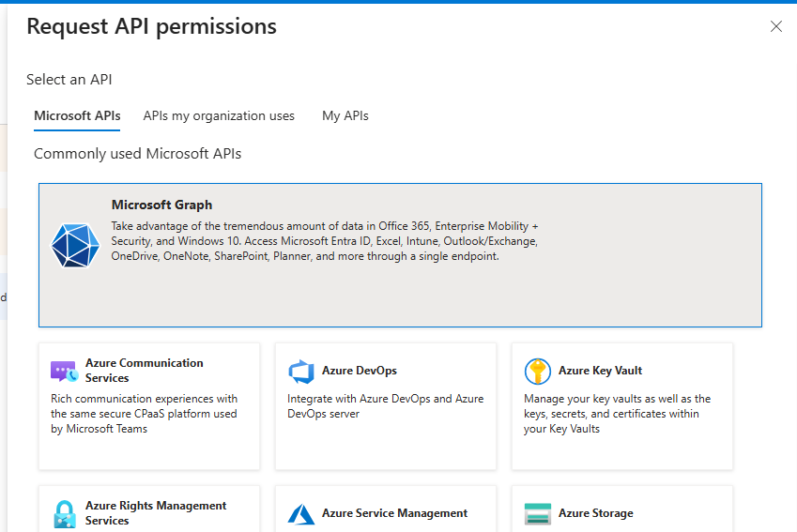Pick the Azure DevOps title
This screenshot has height=532, width=797.
360,371
